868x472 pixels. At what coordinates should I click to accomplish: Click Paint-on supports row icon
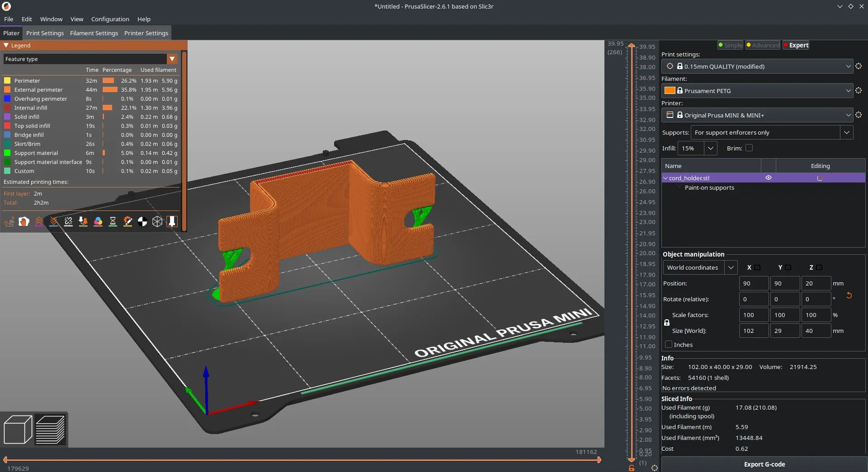point(679,187)
